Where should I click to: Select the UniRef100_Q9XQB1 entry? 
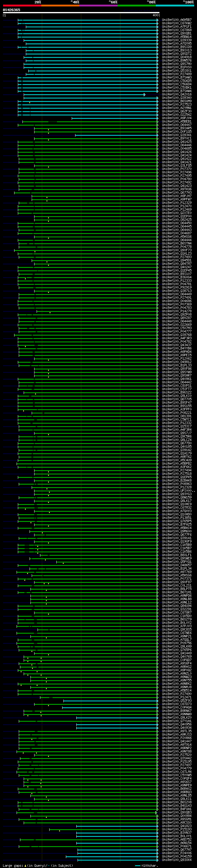(177, 33)
